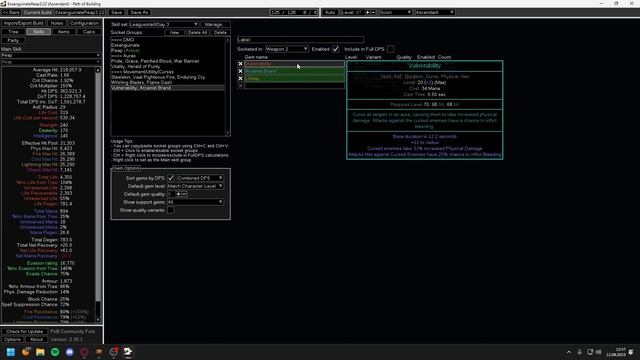Image resolution: width=640 pixels, height=360 pixels.
Task: Increase character level with plus button
Action: [x=367, y=12]
